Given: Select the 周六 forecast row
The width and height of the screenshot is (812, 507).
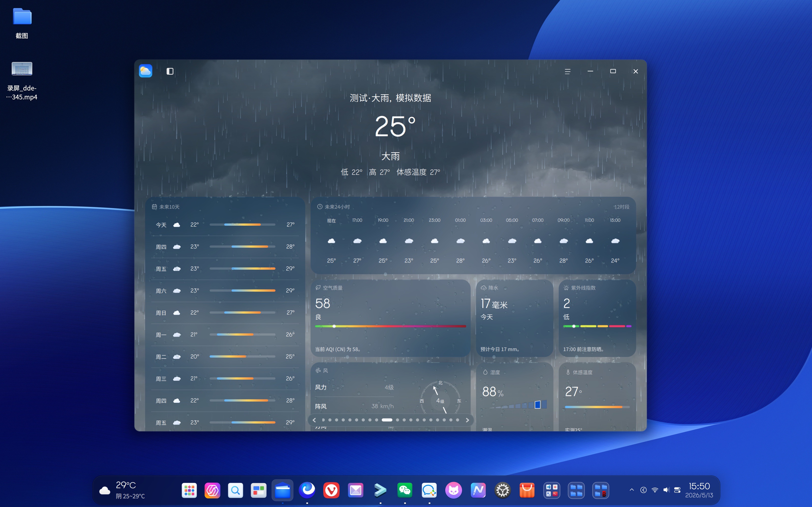Looking at the screenshot, I should 225,291.
